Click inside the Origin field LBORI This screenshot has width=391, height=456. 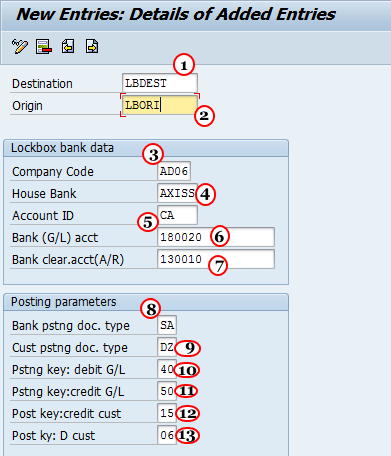point(160,105)
